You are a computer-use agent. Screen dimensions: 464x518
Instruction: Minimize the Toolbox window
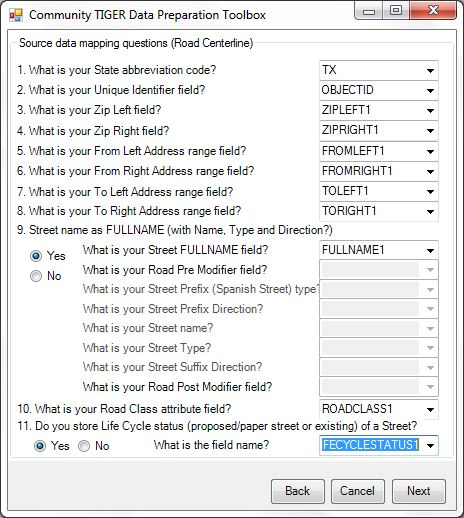pyautogui.click(x=369, y=11)
